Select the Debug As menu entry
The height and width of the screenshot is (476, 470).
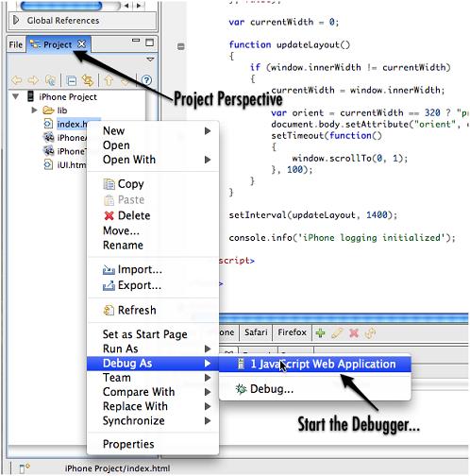tap(153, 363)
